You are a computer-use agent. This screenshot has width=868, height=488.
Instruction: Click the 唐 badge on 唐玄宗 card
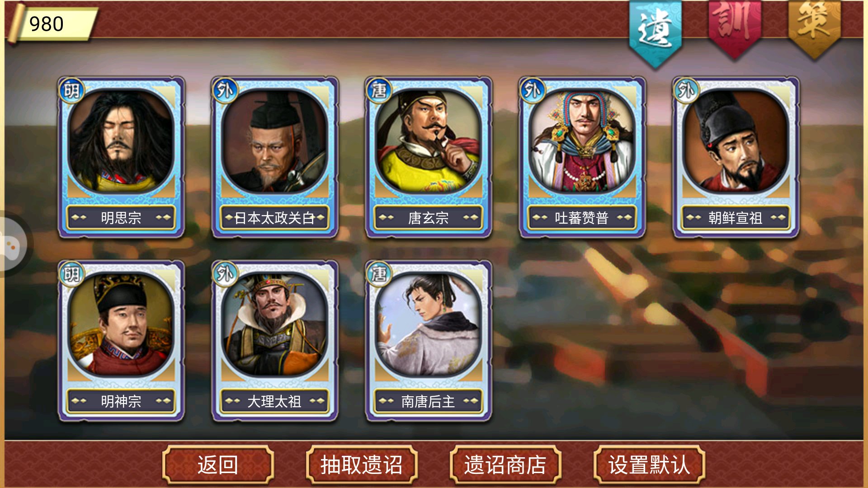click(x=379, y=90)
